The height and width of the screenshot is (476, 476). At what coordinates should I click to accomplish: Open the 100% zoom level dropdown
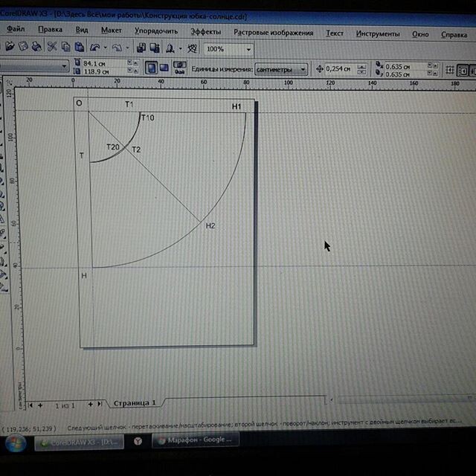pos(248,48)
